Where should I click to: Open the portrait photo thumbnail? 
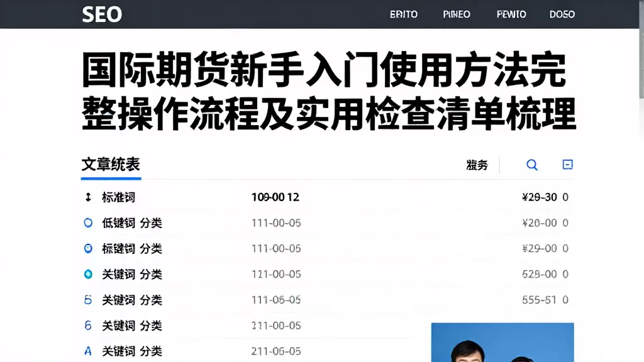point(502,343)
